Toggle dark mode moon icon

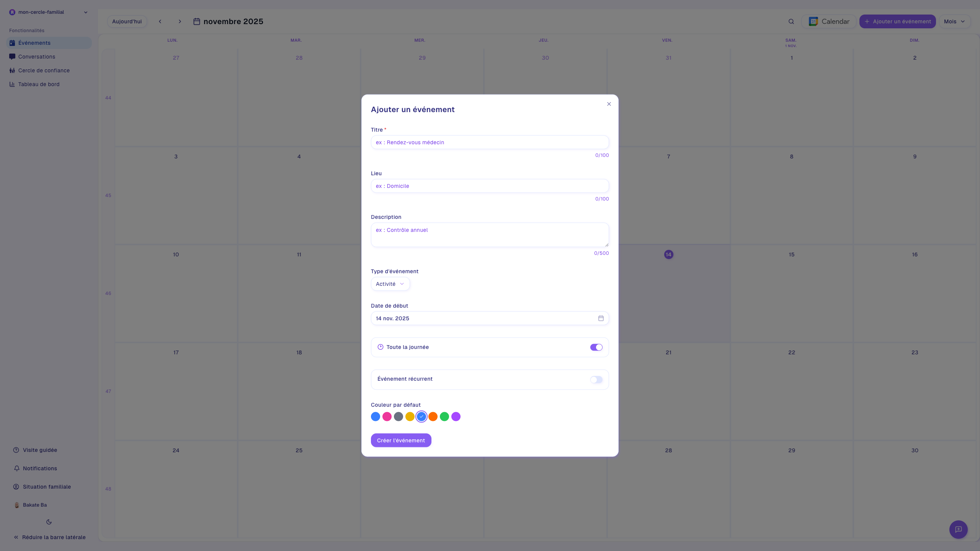coord(49,522)
